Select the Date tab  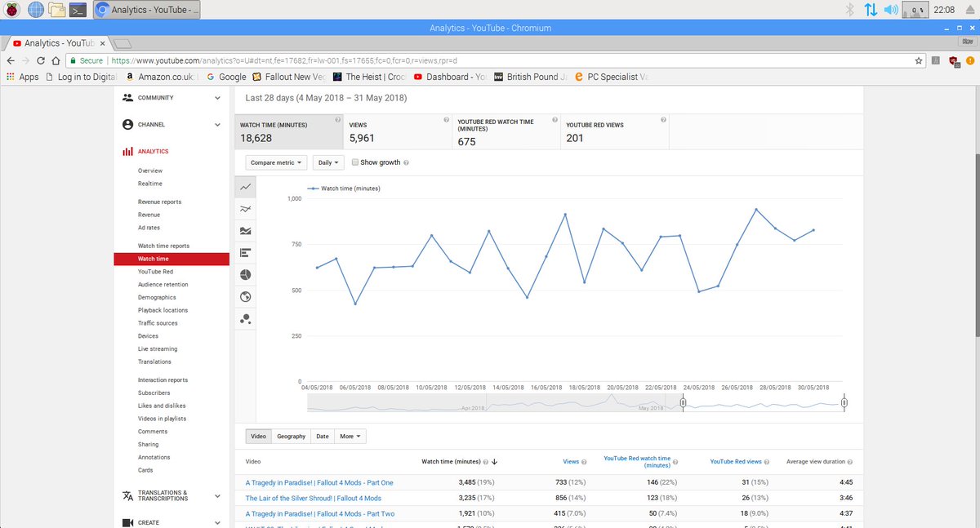tap(323, 437)
